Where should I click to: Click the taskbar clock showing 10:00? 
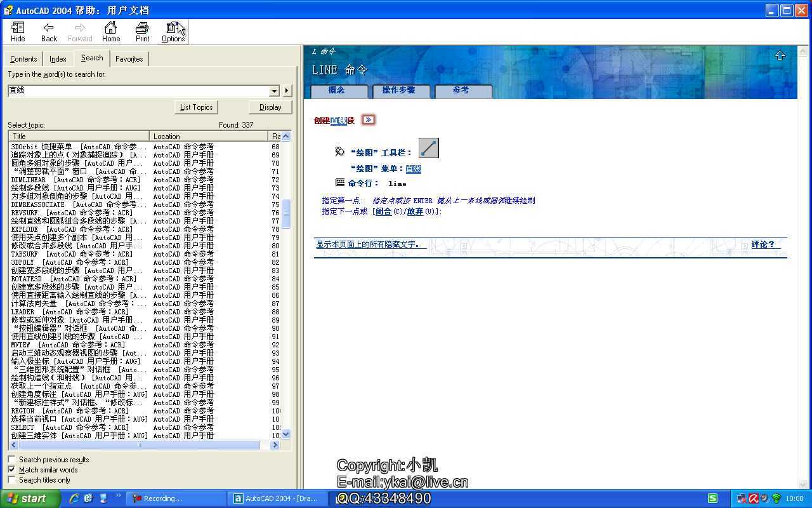point(794,498)
